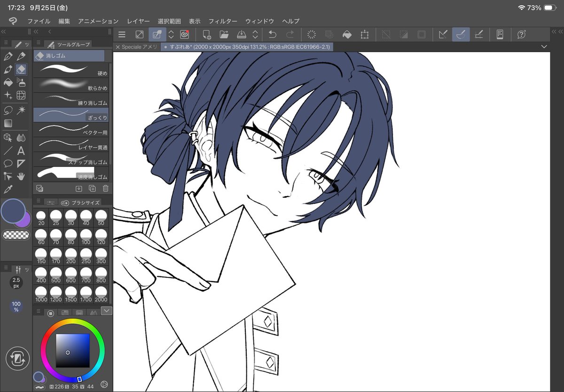Select the Auto select magic wand tool
Viewport: 564px width, 392px height.
point(21,110)
